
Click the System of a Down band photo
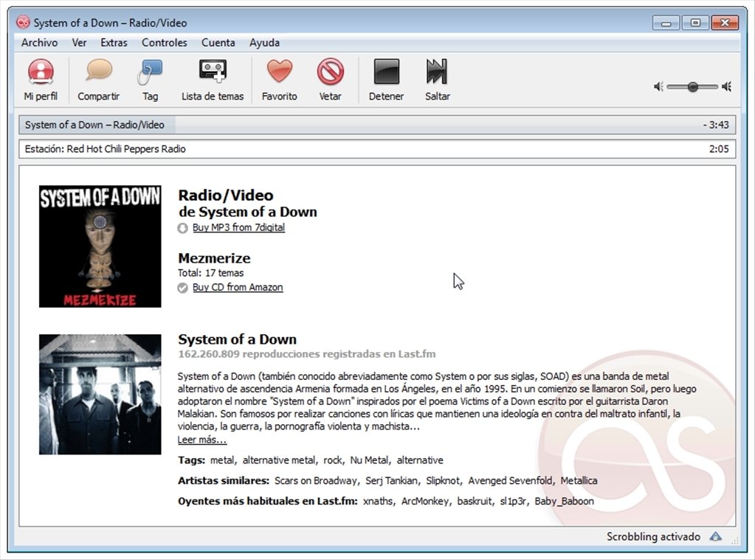click(100, 394)
